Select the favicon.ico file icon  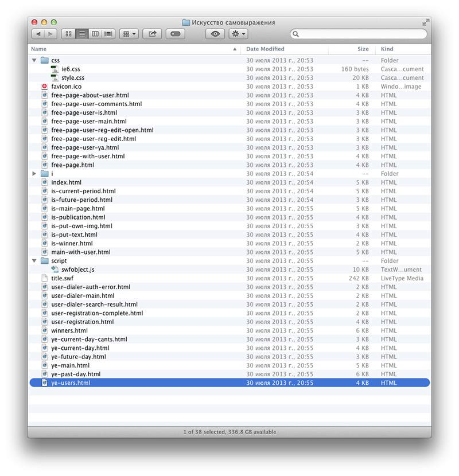click(x=45, y=87)
